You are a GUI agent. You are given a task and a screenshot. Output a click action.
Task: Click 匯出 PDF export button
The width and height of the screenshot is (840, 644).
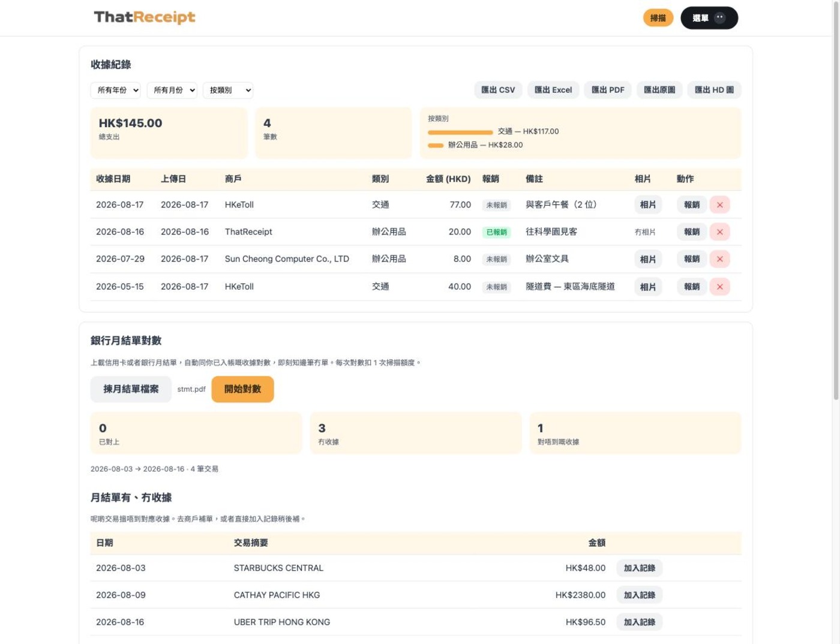(x=608, y=90)
